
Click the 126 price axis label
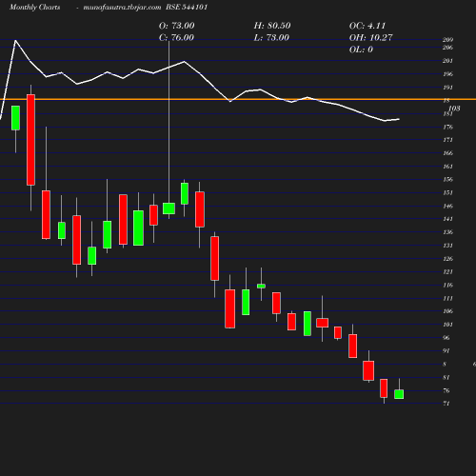click(447, 259)
